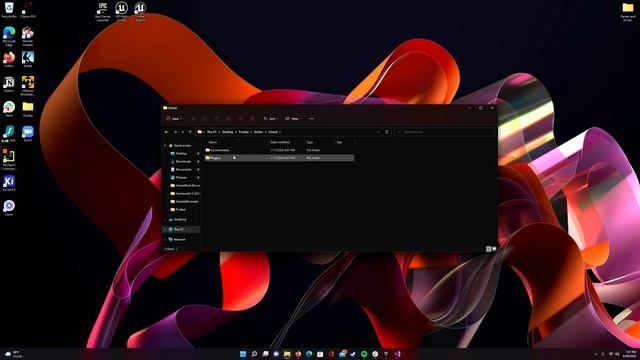Launch Slack from the desktop
Image resolution: width=640 pixels, height=360 pixels.
pyautogui.click(x=9, y=109)
